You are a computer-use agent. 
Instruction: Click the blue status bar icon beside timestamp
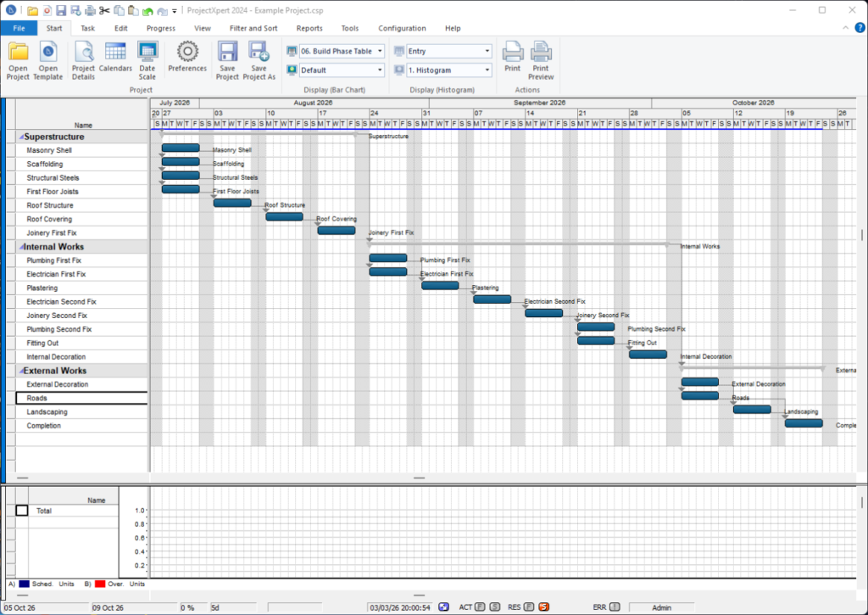[444, 607]
